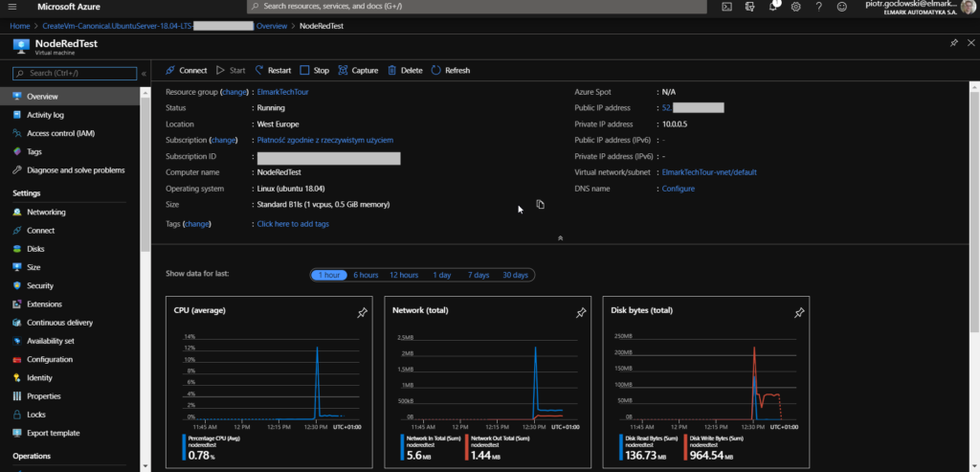Click the Tags sidebar icon
Image resolution: width=980 pixels, height=472 pixels.
[17, 152]
